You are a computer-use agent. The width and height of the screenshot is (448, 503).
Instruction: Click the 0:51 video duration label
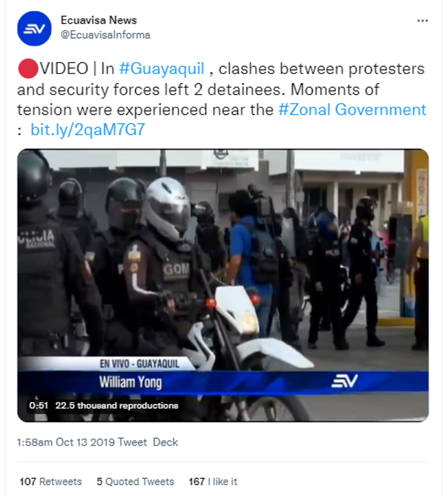(x=39, y=405)
